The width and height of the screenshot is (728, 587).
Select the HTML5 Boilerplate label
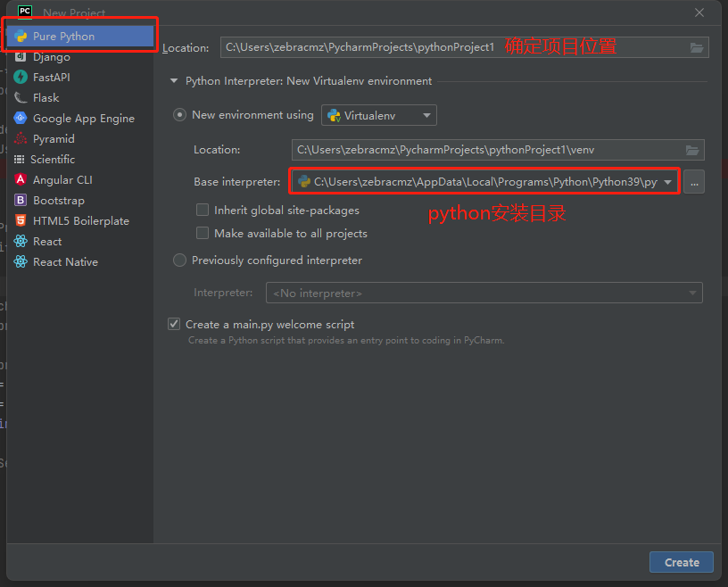click(81, 221)
